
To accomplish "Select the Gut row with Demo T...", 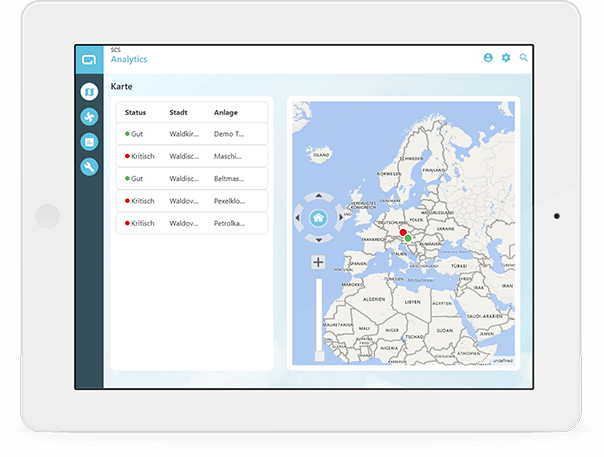I will point(192,134).
